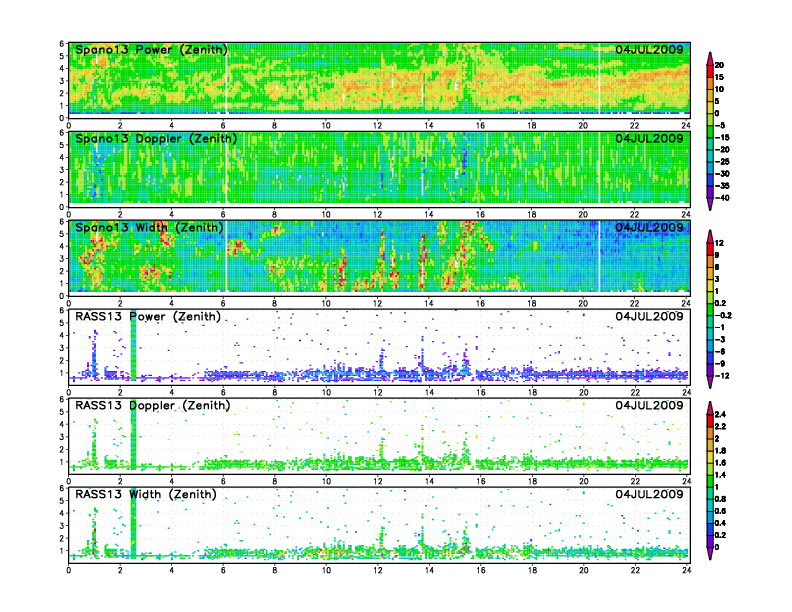
Task: Click the '-0.2' label on the middle colorbar
Action: (x=723, y=316)
